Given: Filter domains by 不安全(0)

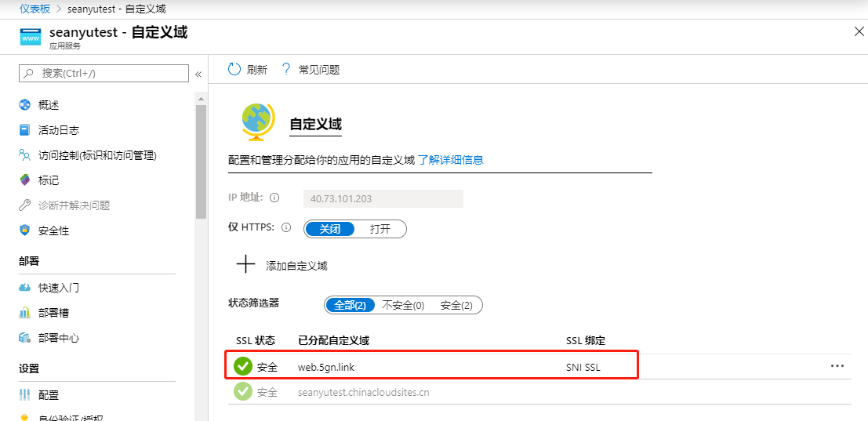Looking at the screenshot, I should coord(403,306).
